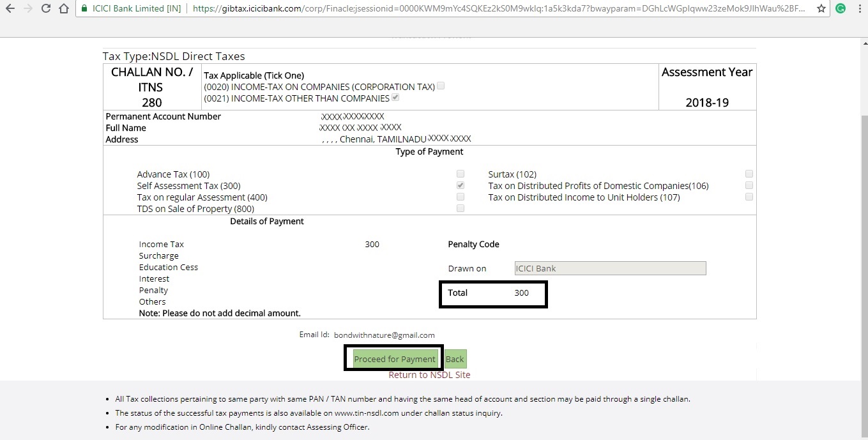This screenshot has width=868, height=440.
Task: Check the (0020) Corporation Tax checkbox
Action: point(441,85)
